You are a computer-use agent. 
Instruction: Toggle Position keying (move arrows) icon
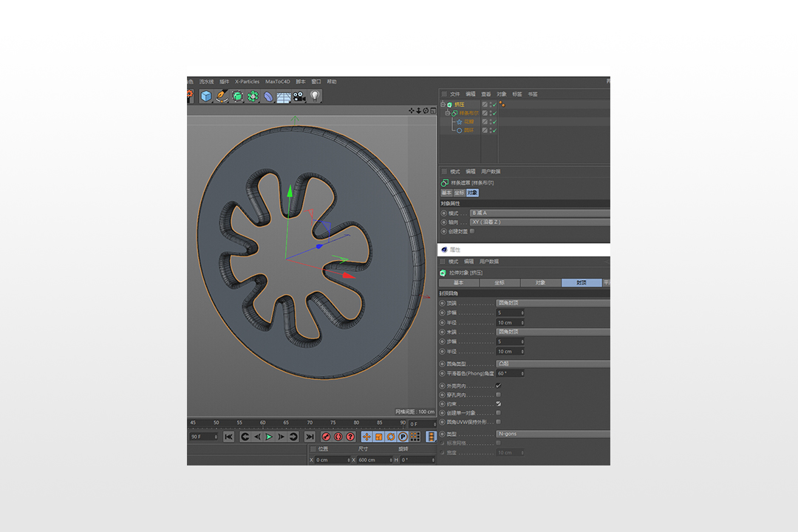366,437
